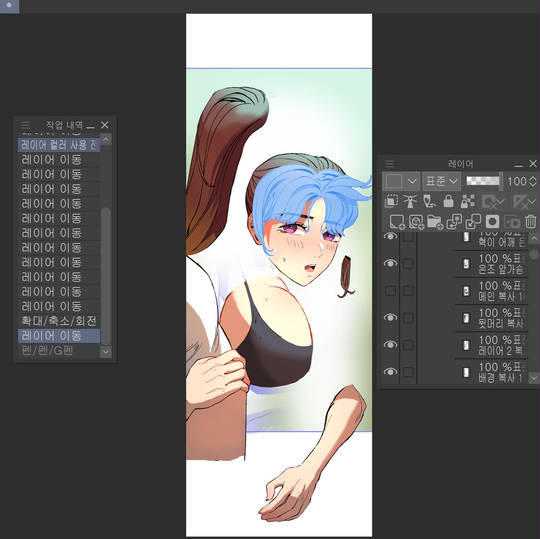Screen dimensions: 540x539
Task: Hide the 혁이 어깨 layer
Action: point(391,236)
